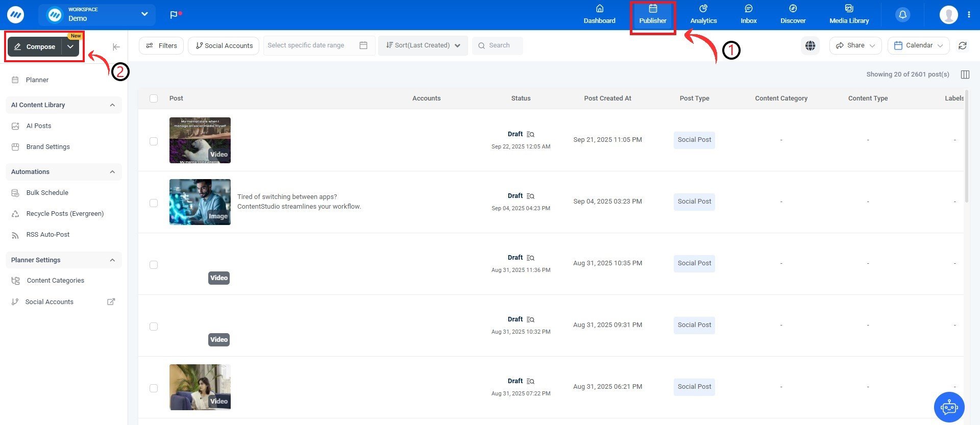
Task: Click the flag icon near workspace
Action: pos(174,15)
